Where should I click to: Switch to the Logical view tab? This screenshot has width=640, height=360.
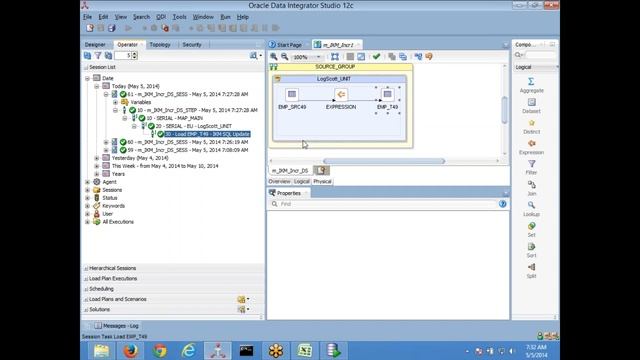pos(301,181)
